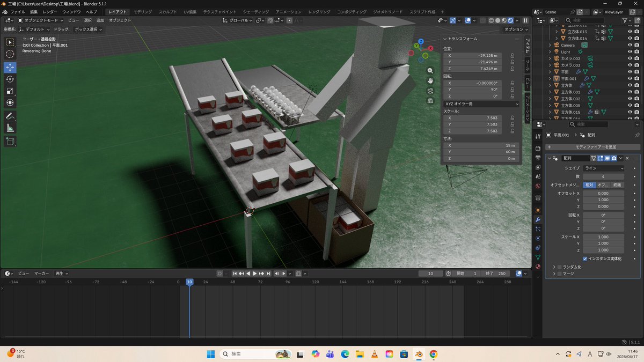Select the 終端 offset method button
This screenshot has width=644, height=362.
point(617,185)
